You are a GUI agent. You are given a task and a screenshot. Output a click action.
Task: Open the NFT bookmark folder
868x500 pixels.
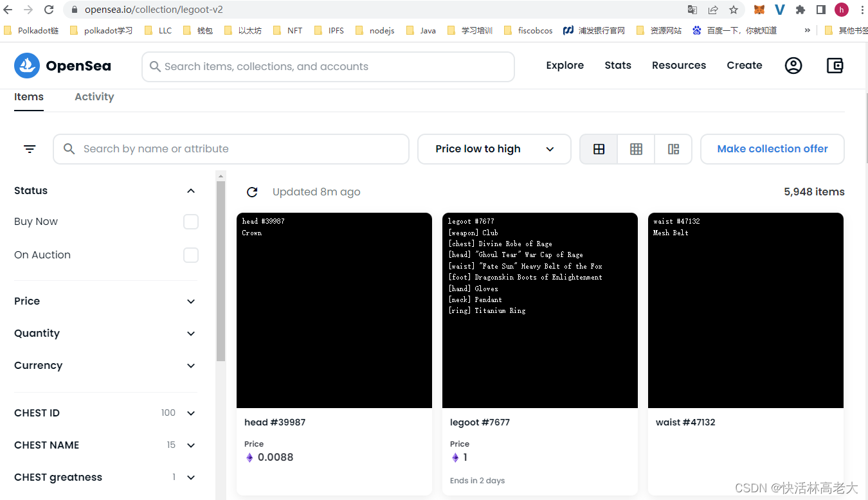point(287,30)
